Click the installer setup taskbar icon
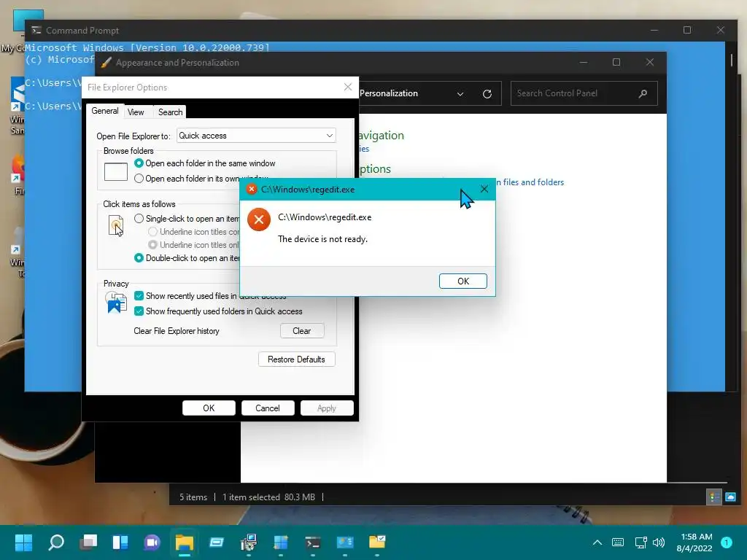Screen dimensions: 747x560 249,542
